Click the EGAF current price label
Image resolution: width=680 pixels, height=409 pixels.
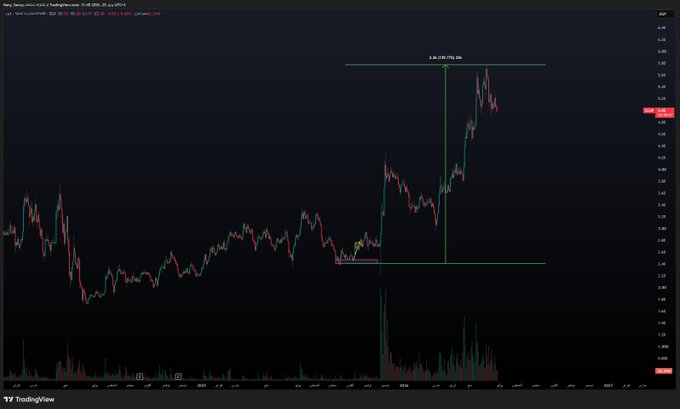click(659, 112)
